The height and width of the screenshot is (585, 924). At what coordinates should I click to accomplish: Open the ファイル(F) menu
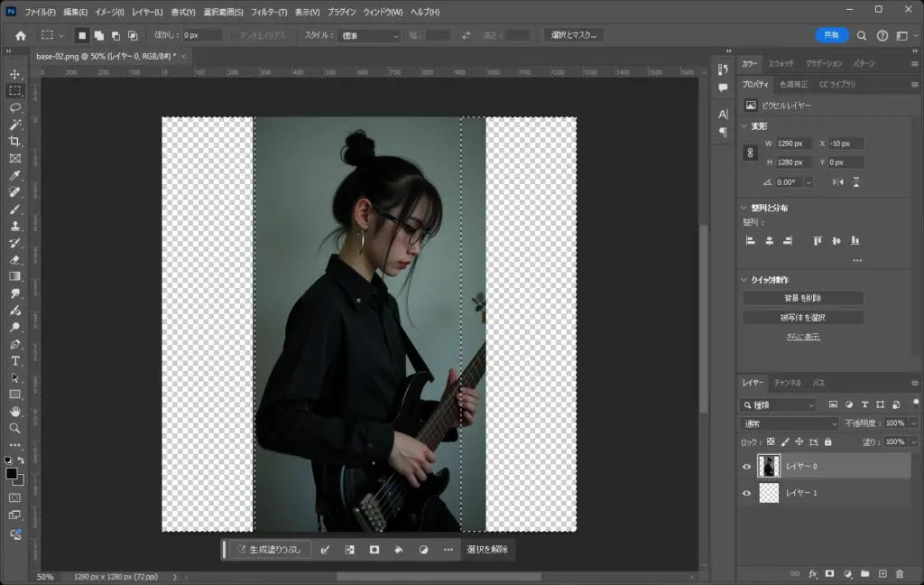(40, 12)
